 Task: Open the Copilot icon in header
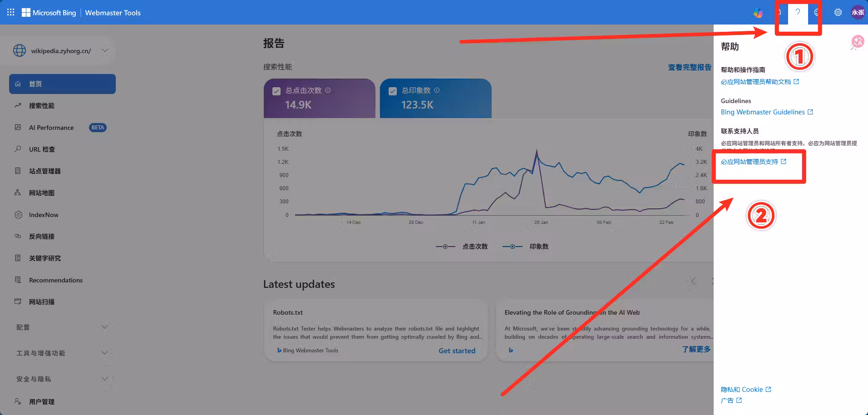(x=758, y=13)
